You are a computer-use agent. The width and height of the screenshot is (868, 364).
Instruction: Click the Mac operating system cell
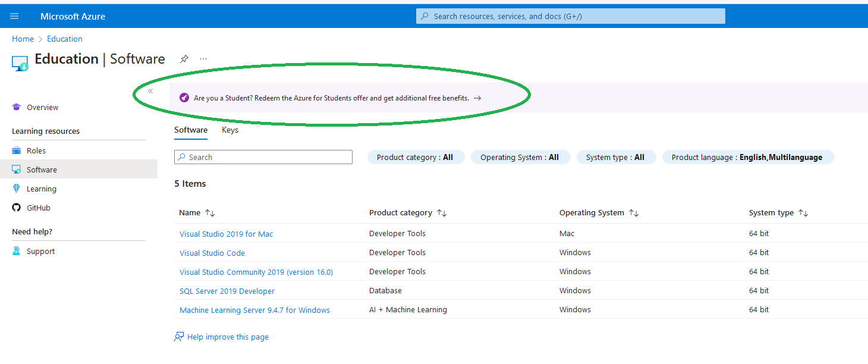pos(567,234)
